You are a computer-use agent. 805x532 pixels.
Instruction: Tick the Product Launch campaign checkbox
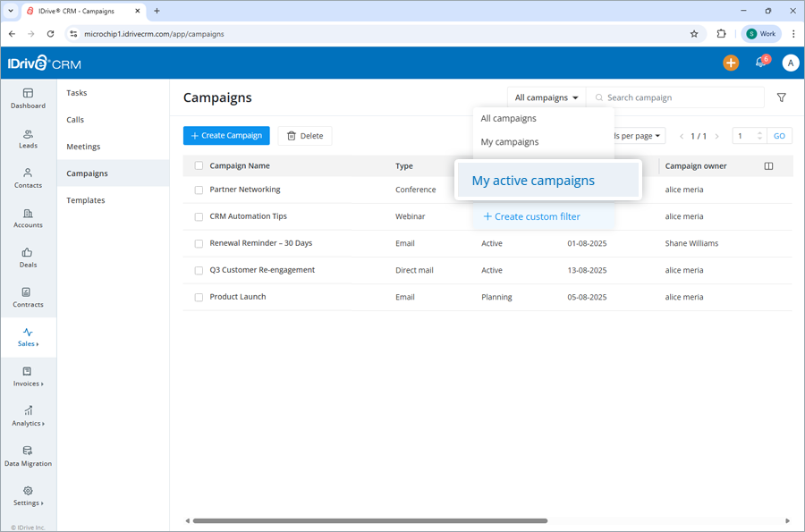click(198, 296)
